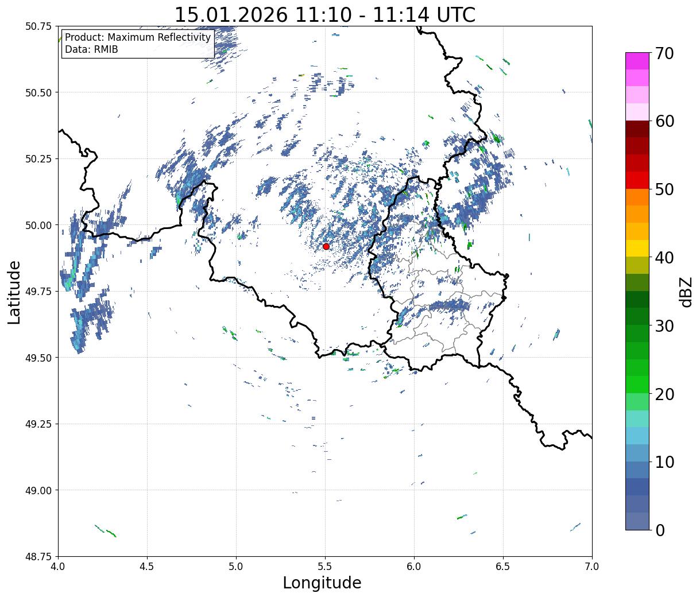Click the colorbar tick label 0

[660, 530]
